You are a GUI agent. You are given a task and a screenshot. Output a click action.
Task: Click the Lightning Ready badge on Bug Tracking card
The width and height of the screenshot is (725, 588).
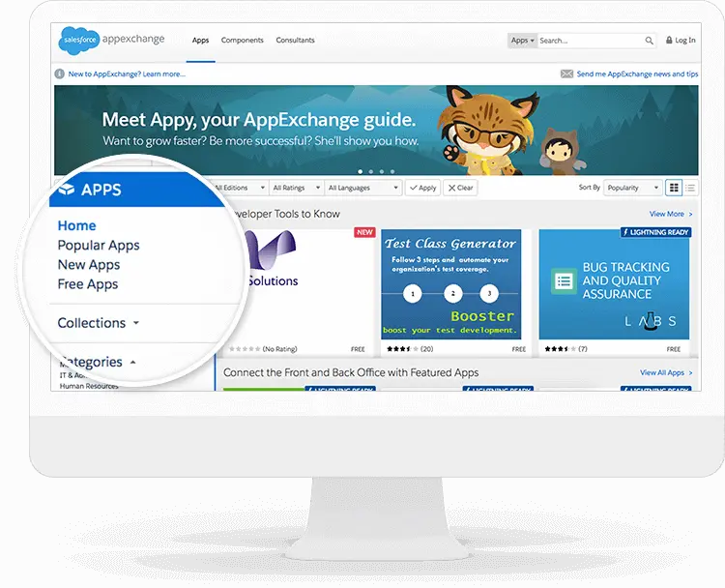(655, 232)
